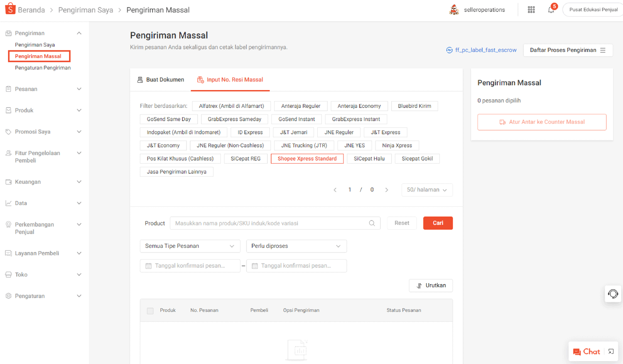623x364 pixels.
Task: Toggle the SiCepat REG filter
Action: 245,159
